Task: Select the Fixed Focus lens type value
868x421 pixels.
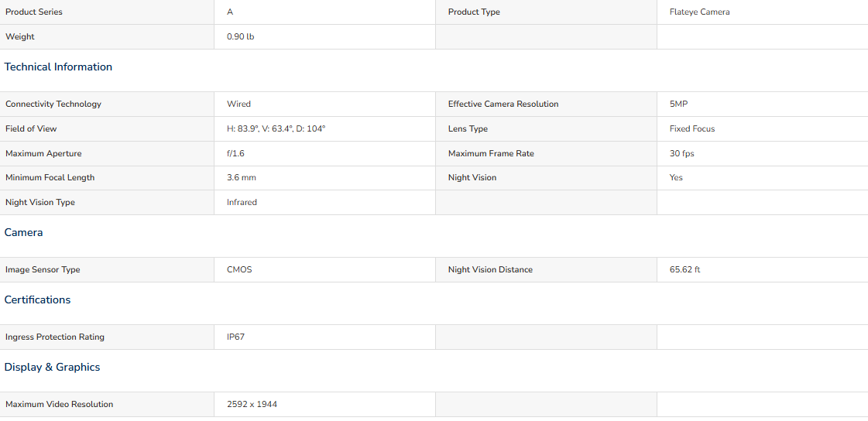Action: click(692, 129)
